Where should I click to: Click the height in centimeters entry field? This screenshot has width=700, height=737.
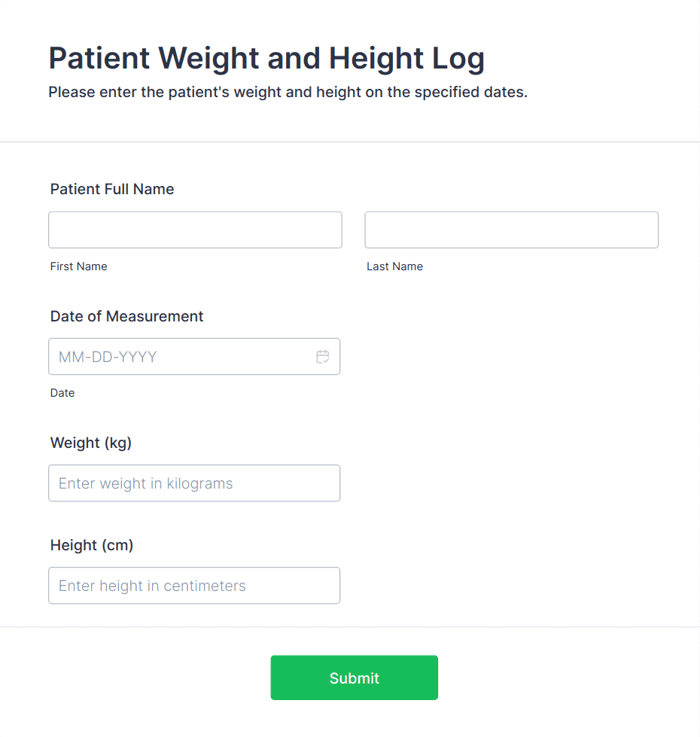[194, 585]
